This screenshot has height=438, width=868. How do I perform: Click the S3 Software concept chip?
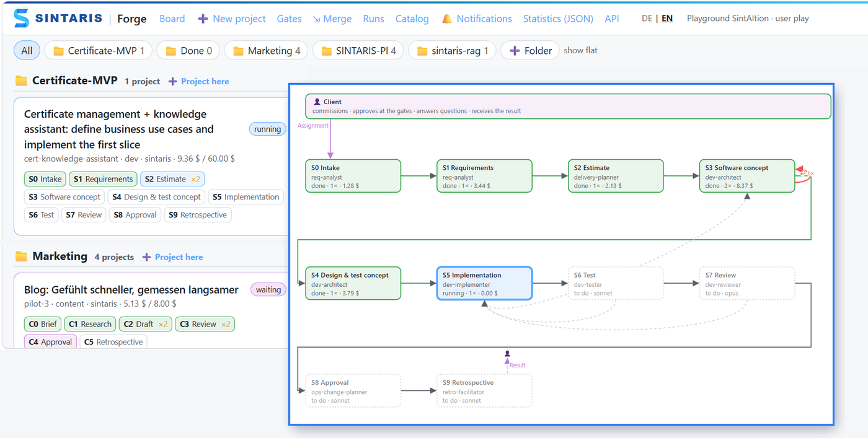click(64, 197)
